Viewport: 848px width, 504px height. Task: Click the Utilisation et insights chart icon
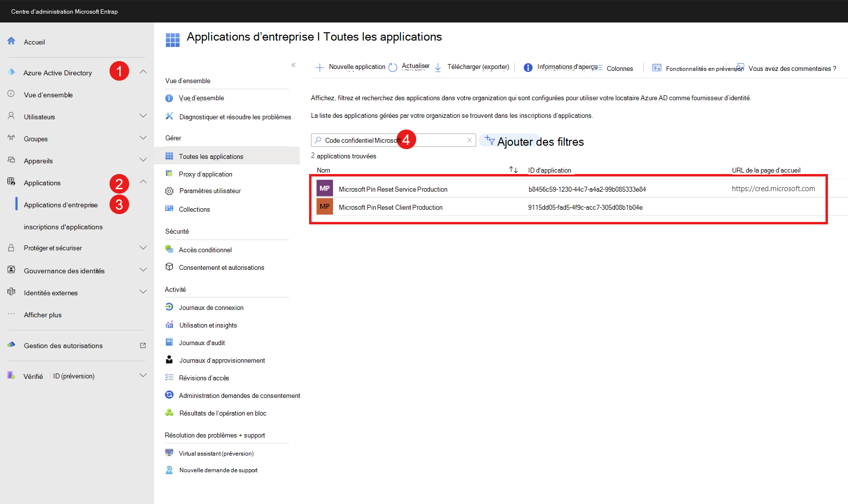pos(169,325)
